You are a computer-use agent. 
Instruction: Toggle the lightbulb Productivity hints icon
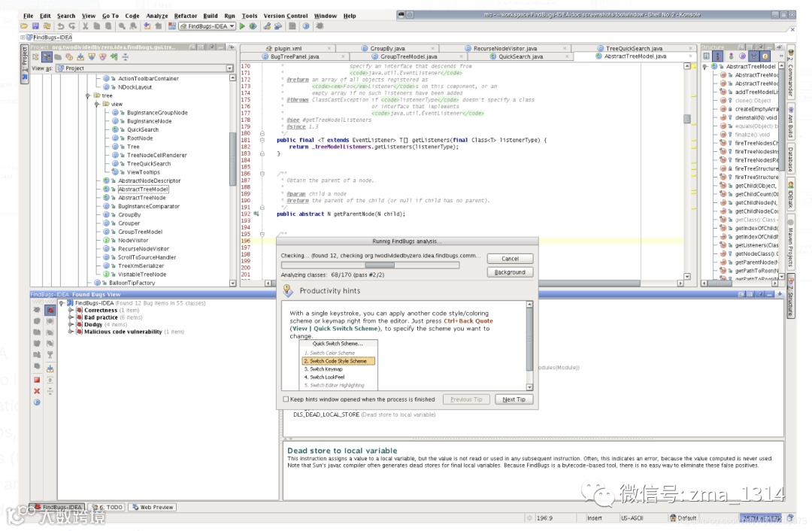(x=288, y=291)
